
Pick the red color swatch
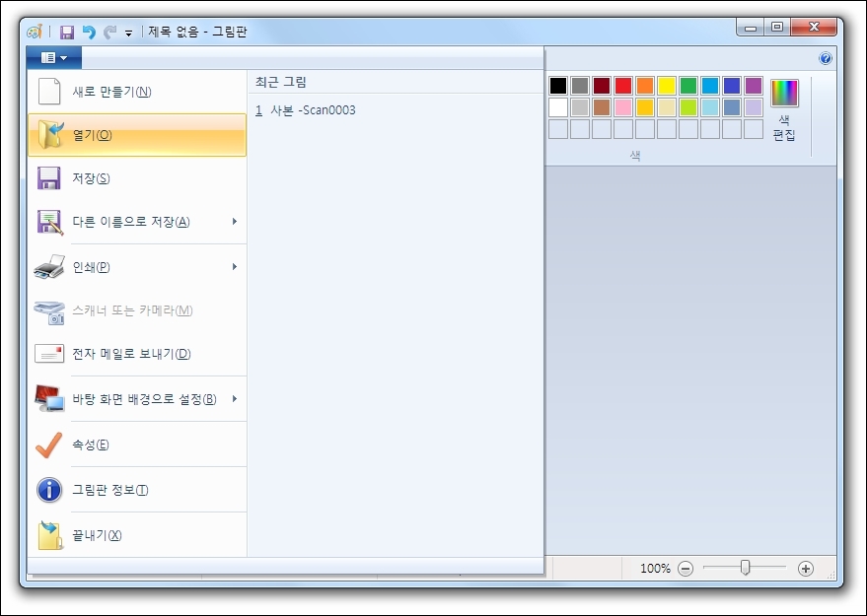623,86
